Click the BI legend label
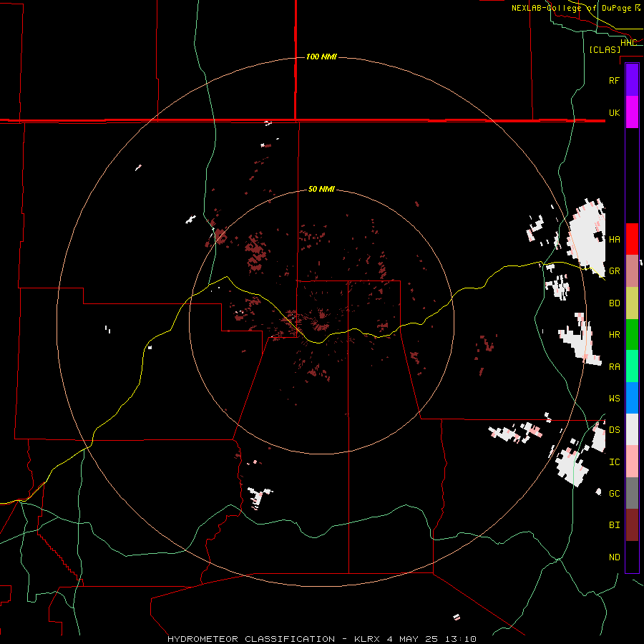Image resolution: width=644 pixels, height=644 pixels. pos(614,525)
